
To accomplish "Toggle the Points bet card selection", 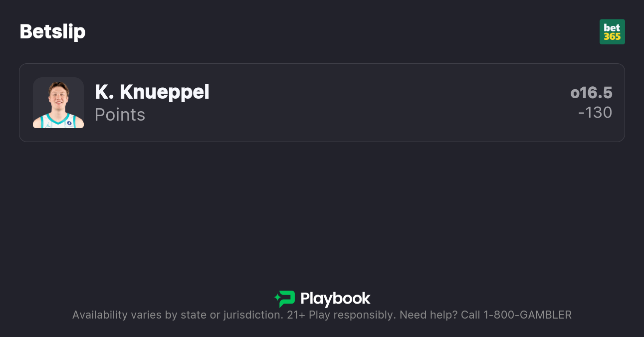I will click(322, 103).
